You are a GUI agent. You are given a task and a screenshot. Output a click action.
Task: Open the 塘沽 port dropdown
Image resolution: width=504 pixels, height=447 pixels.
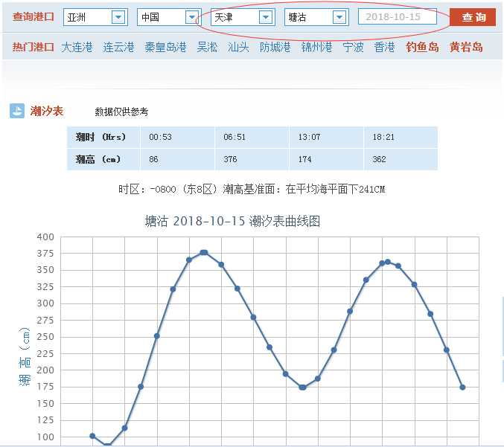point(316,17)
